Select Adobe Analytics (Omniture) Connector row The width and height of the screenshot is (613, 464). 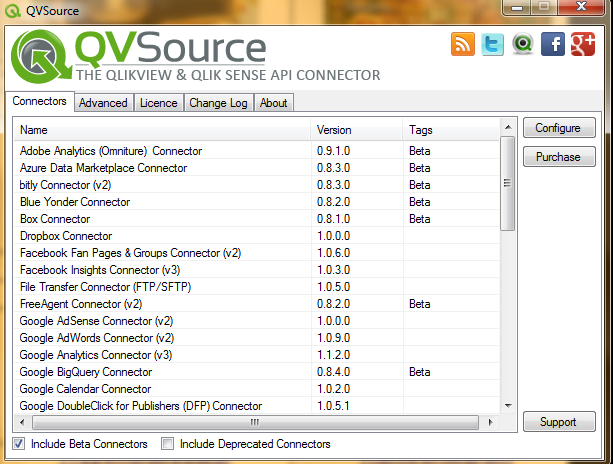[x=257, y=151]
